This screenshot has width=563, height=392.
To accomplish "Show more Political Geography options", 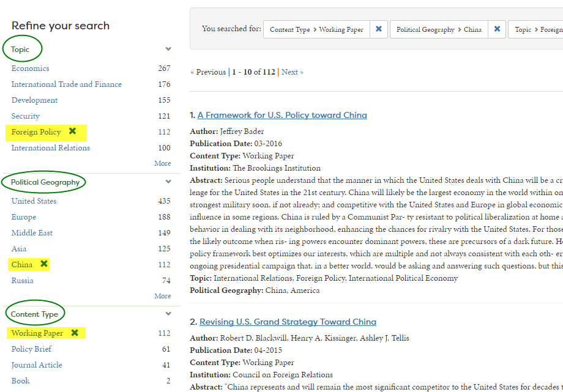I will pos(162,296).
